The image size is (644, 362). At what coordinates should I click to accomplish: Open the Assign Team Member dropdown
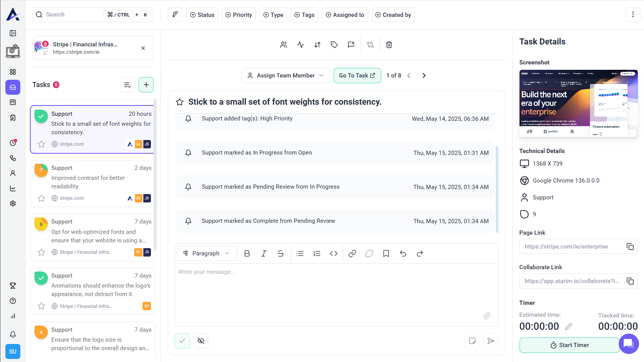click(285, 76)
